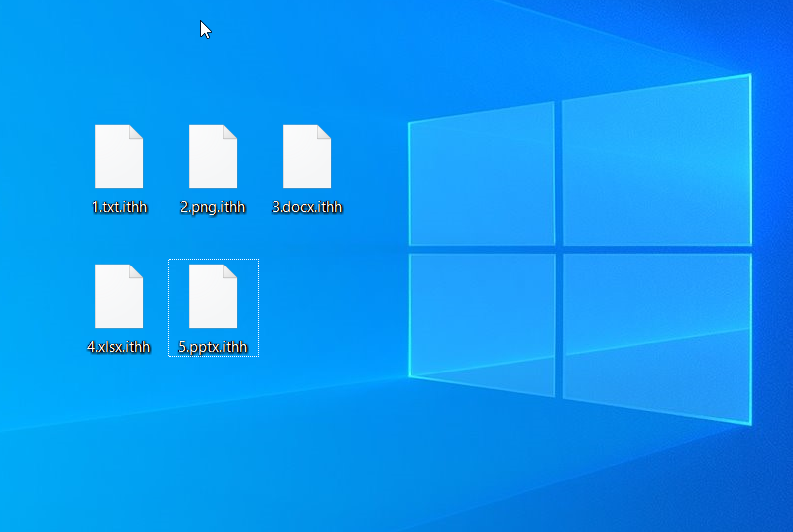Viewport: 793px width, 532px height.
Task: Click the top-right pane of Windows logo
Action: 654,163
